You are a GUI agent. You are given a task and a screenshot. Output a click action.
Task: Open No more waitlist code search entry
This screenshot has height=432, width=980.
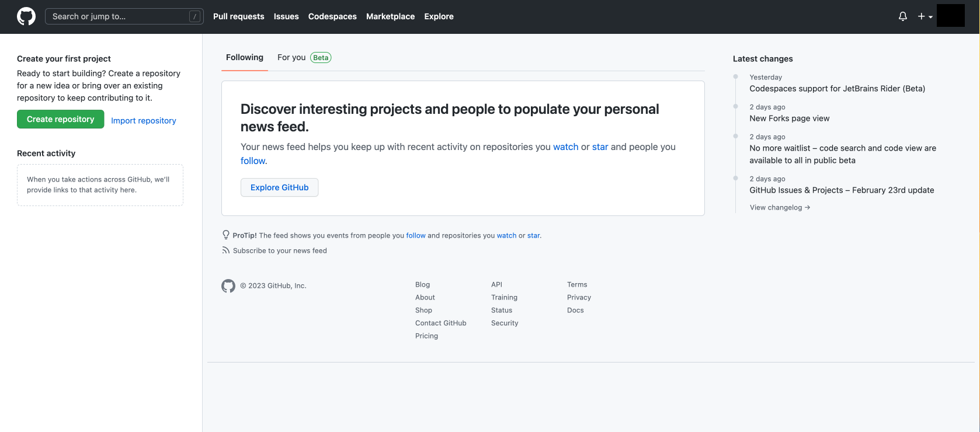tap(843, 154)
